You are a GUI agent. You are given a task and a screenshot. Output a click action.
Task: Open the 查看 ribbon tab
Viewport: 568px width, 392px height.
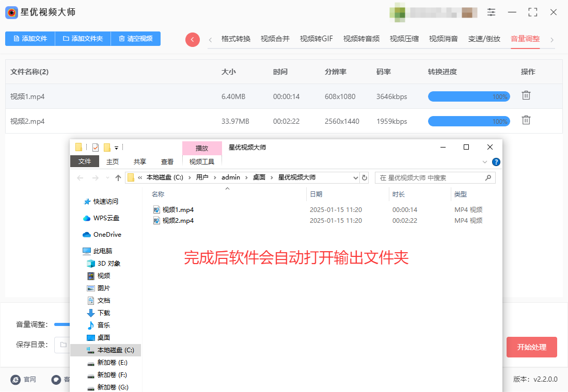[x=167, y=161]
